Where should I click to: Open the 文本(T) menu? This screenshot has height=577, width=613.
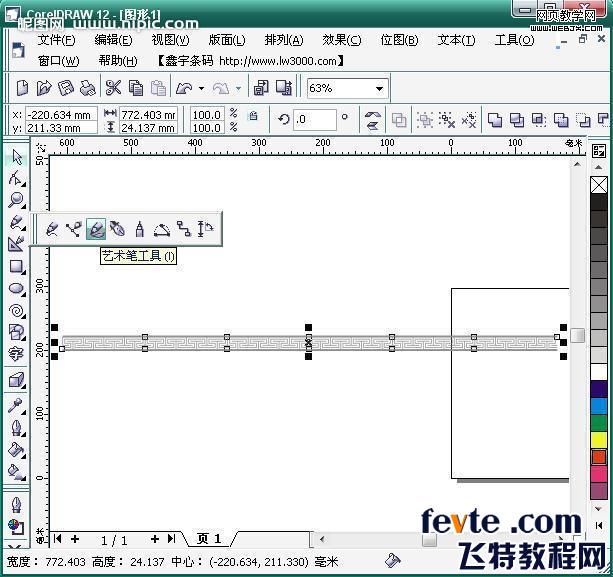[456, 40]
